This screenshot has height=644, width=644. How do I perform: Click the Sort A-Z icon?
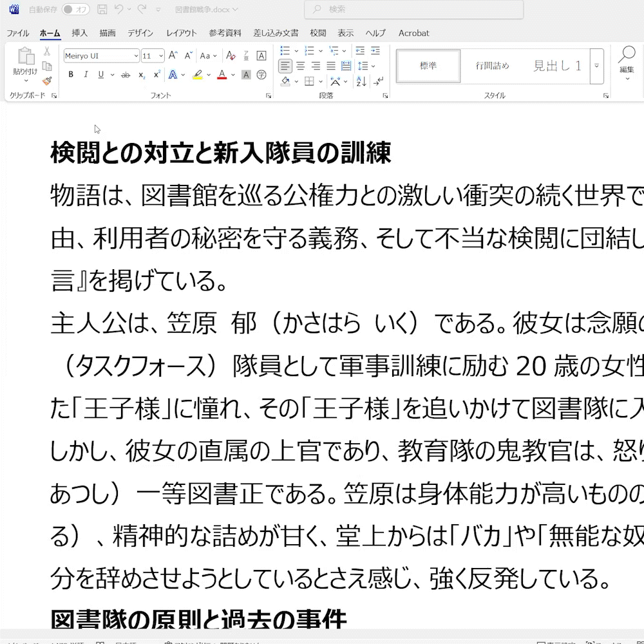[x=361, y=81]
